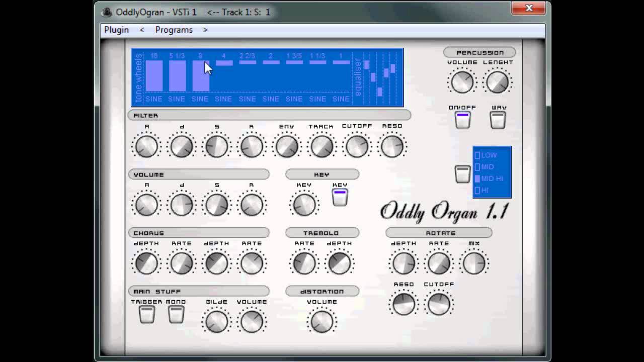
Task: Change SINE waveform under the 1 1/3 wheel
Action: coord(317,99)
